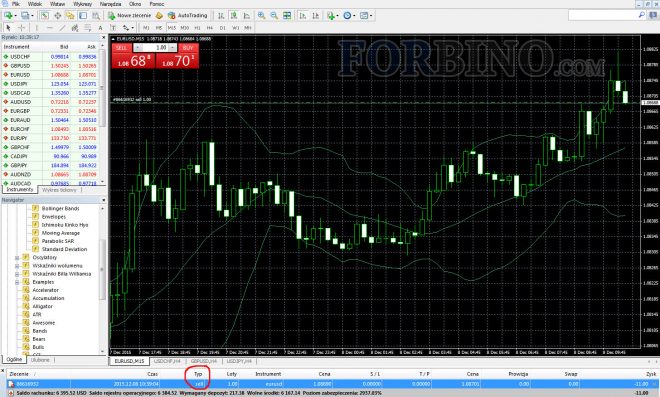Zoom in the chart with magnifier plus
Viewport: 660px width, 397px height.
261,16
